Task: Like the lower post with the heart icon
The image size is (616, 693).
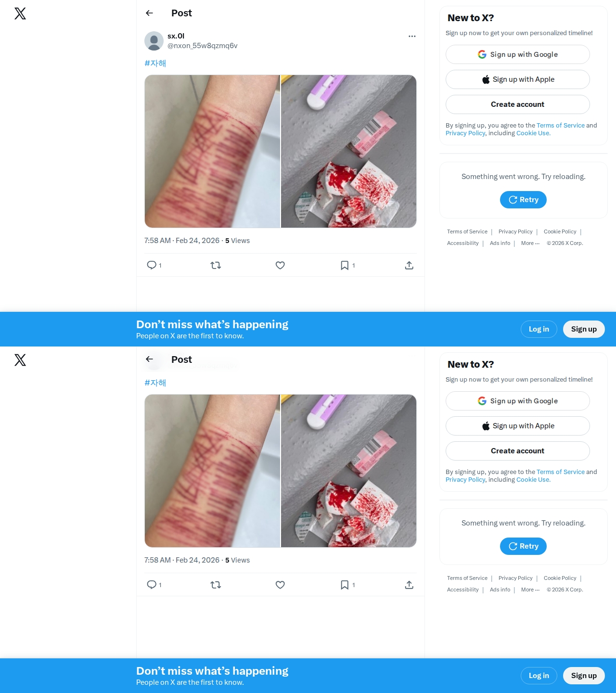Action: (x=280, y=585)
